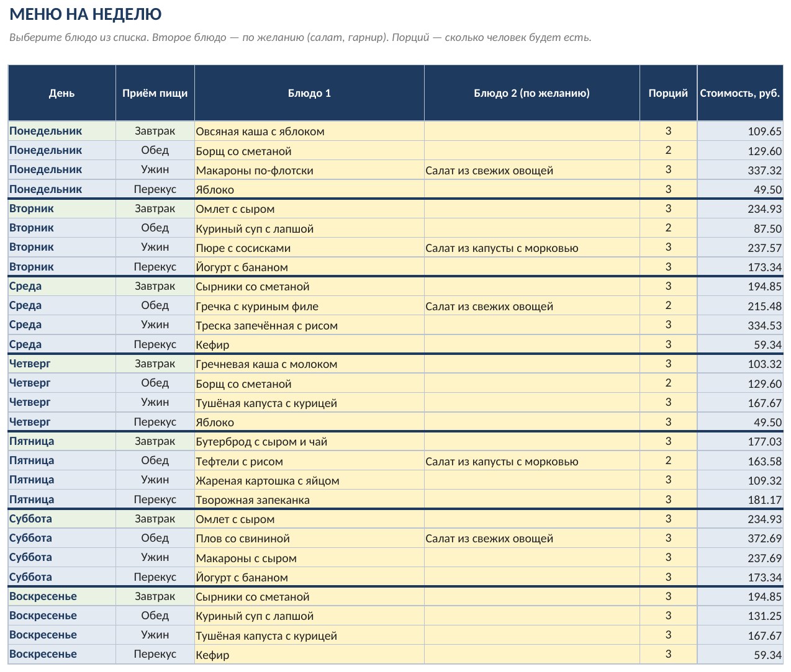This screenshot has width=791, height=672.
Task: Select the "Бутерброд с сыром и чай" cell
Action: (x=309, y=441)
